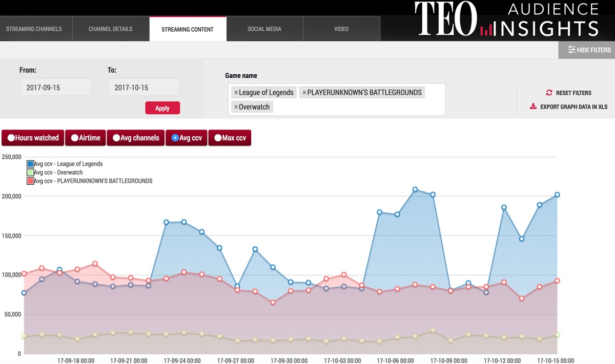Click the '17-10-06 00:00' axis label
This screenshot has width=615, height=364.
click(396, 360)
